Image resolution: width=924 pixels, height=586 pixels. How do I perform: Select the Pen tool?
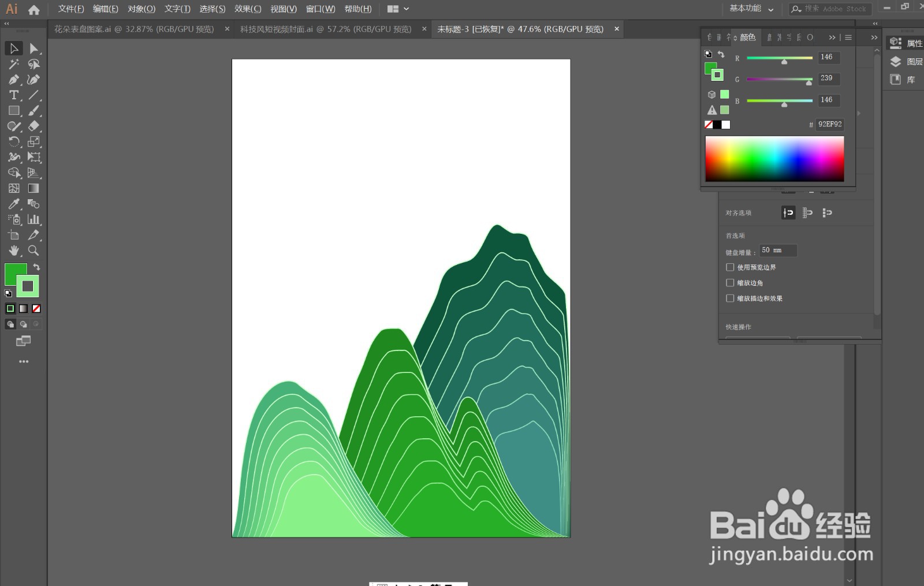tap(14, 80)
